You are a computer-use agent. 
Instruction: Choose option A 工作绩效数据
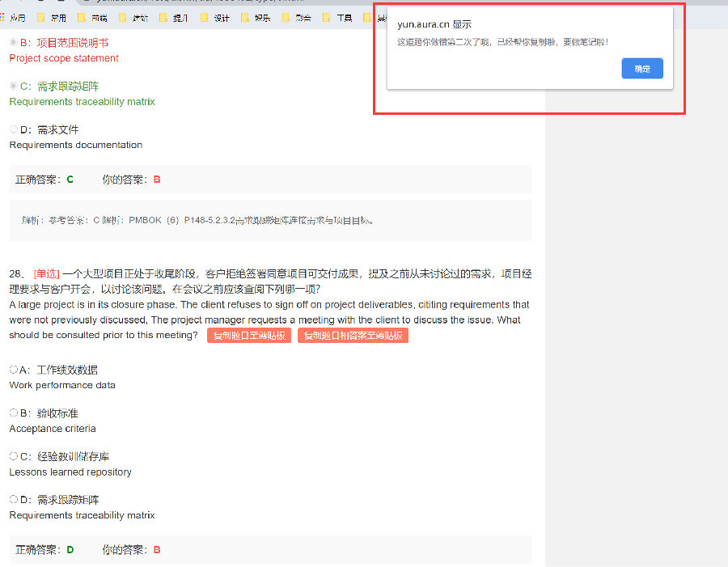click(x=14, y=370)
